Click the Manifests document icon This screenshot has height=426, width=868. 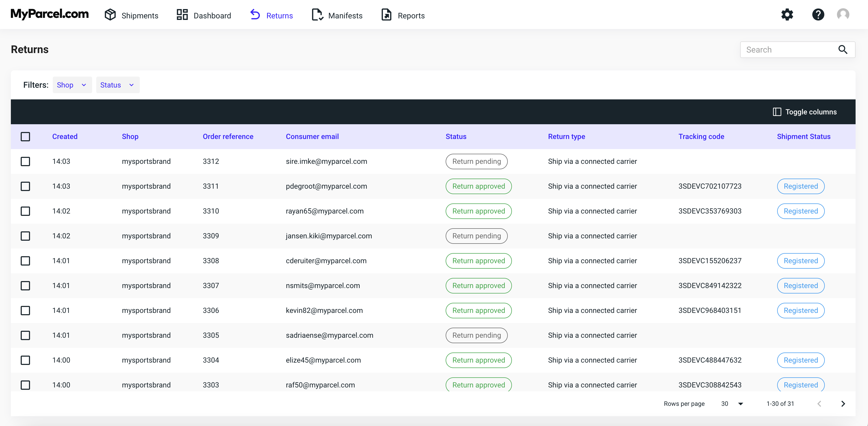tap(317, 15)
